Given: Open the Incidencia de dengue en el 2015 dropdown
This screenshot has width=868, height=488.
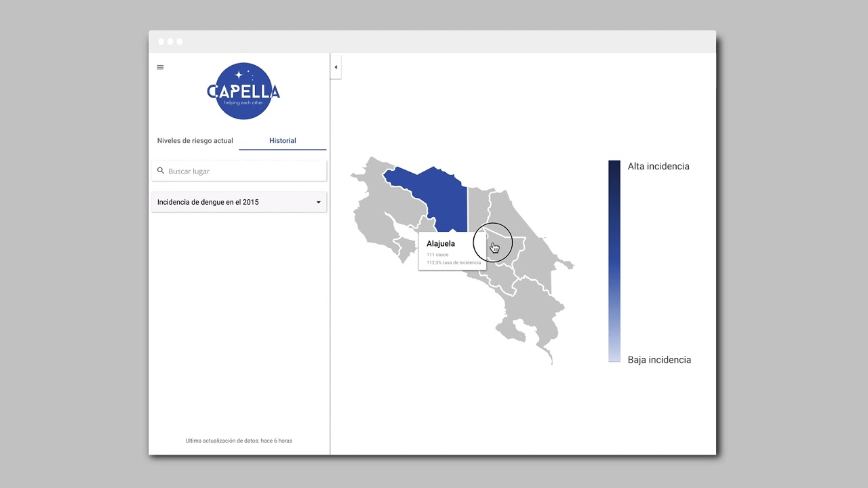Looking at the screenshot, I should point(239,202).
